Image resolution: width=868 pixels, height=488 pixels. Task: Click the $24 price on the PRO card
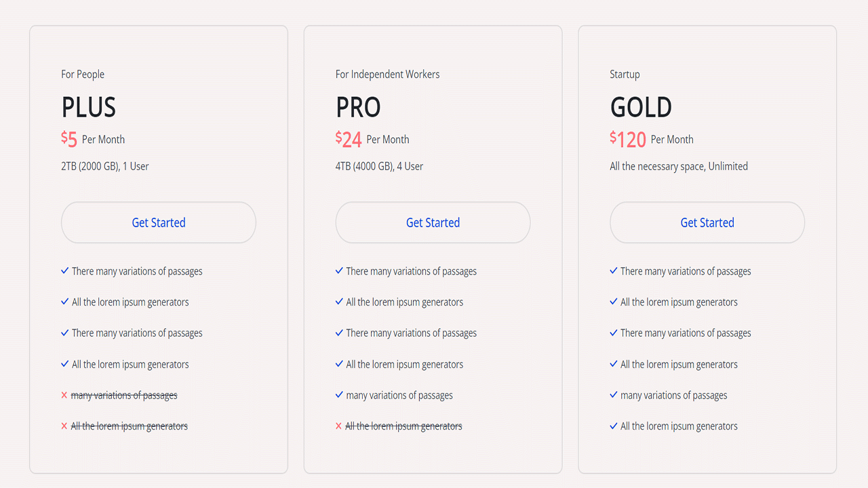(349, 138)
